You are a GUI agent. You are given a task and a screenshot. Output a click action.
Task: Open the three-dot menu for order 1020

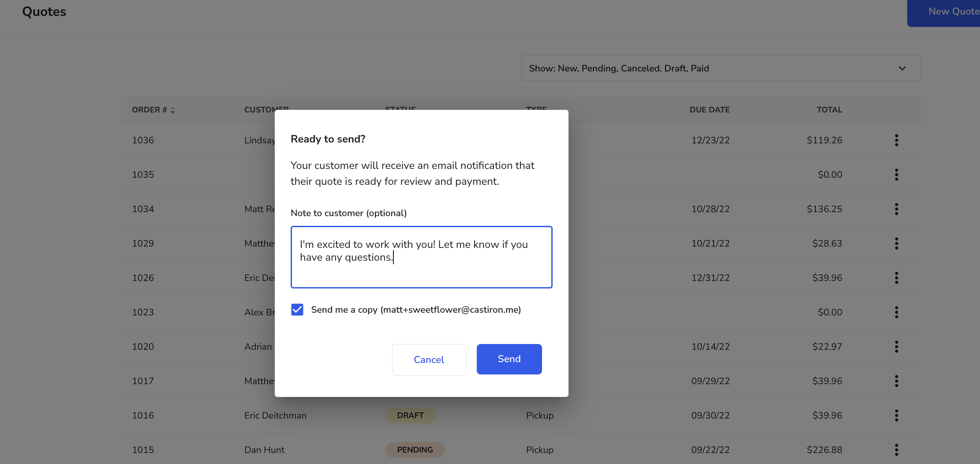896,347
